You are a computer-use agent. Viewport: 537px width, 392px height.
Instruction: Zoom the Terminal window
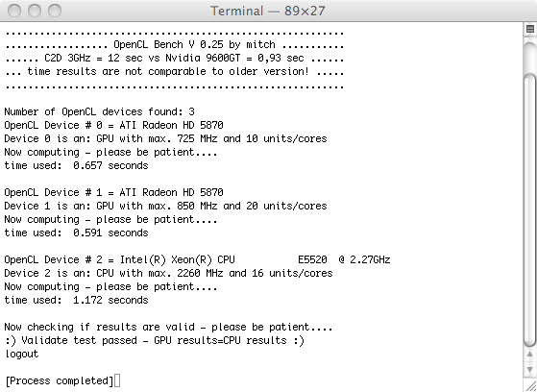pos(55,11)
